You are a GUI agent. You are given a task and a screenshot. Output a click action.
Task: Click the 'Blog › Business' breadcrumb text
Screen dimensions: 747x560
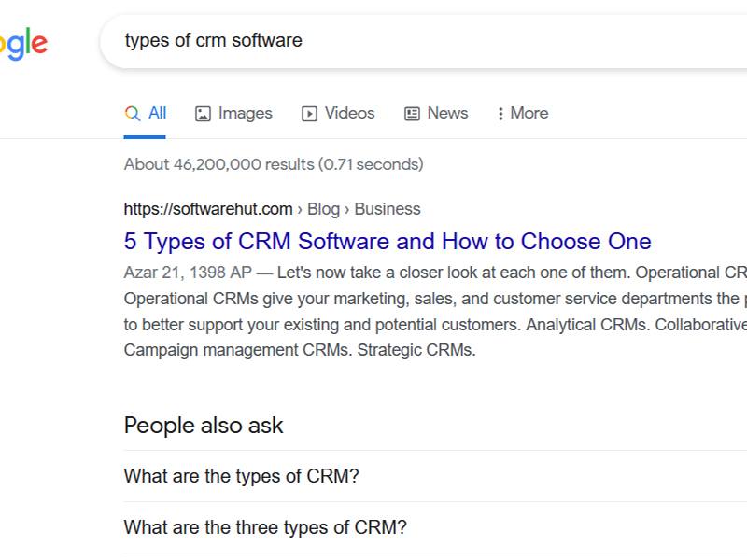click(364, 209)
